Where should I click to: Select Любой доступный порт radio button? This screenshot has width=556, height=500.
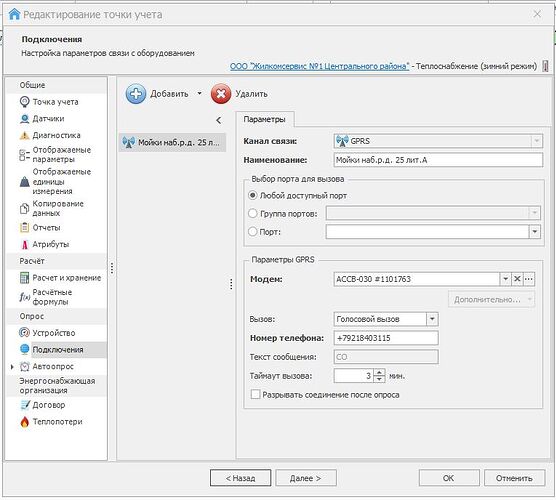[x=252, y=195]
